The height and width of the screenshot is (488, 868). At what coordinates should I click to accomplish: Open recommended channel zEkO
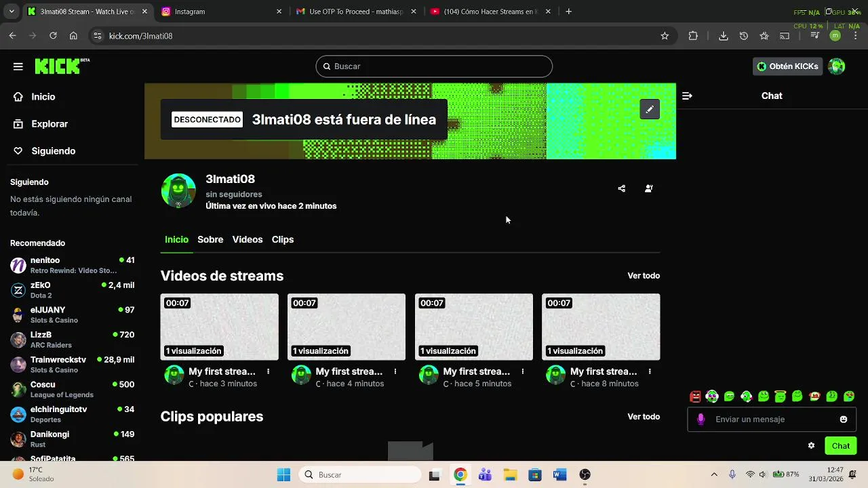pos(72,290)
